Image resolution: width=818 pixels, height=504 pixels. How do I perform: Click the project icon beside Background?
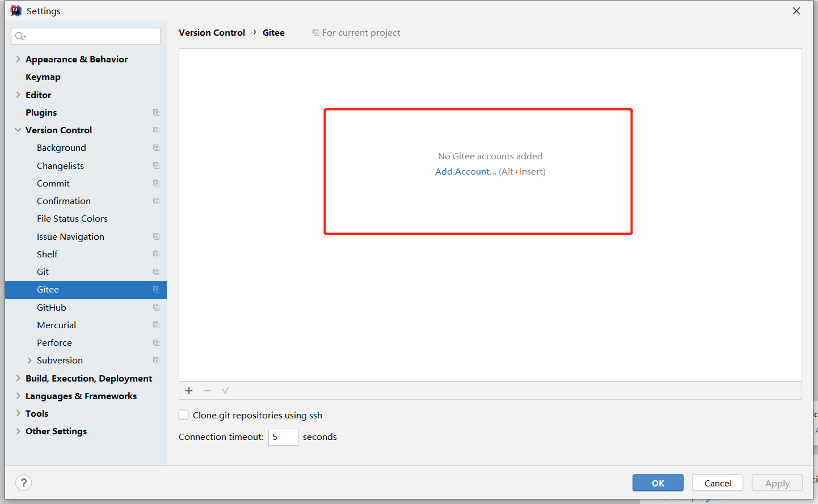[156, 148]
